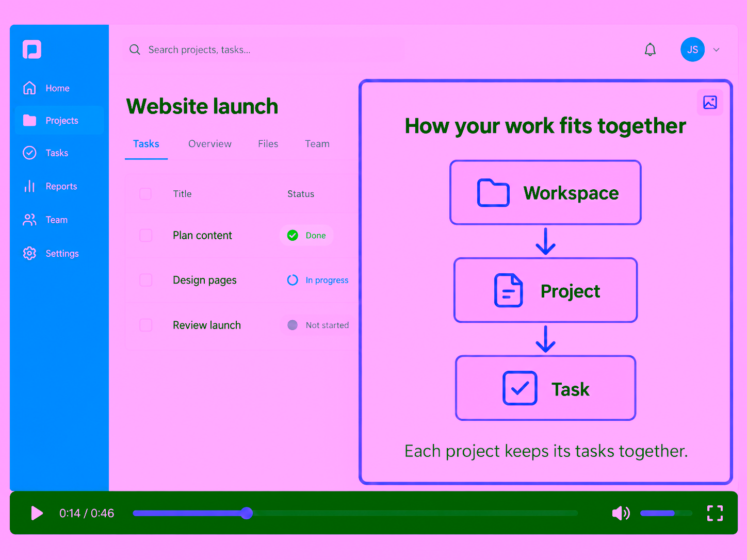Image resolution: width=747 pixels, height=560 pixels.
Task: Play the video
Action: pyautogui.click(x=37, y=513)
